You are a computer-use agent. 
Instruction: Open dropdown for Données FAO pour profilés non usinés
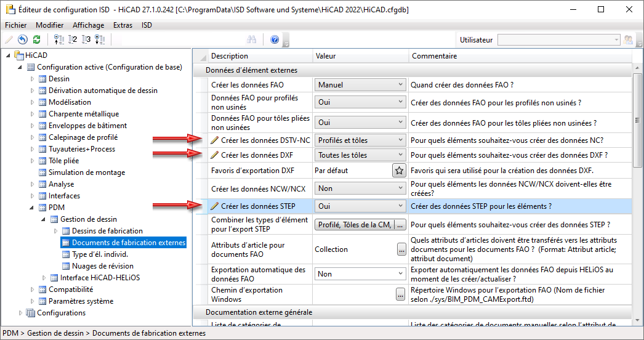pyautogui.click(x=360, y=102)
